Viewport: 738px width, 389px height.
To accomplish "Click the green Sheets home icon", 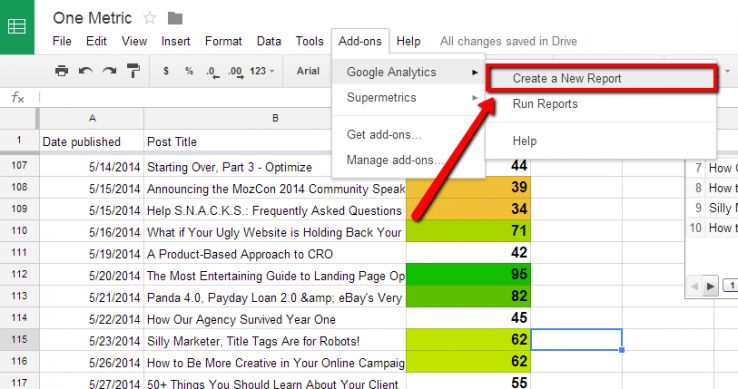I will click(17, 27).
